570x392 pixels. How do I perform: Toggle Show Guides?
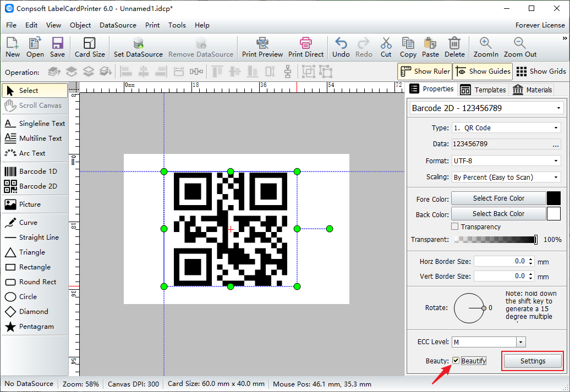[483, 71]
